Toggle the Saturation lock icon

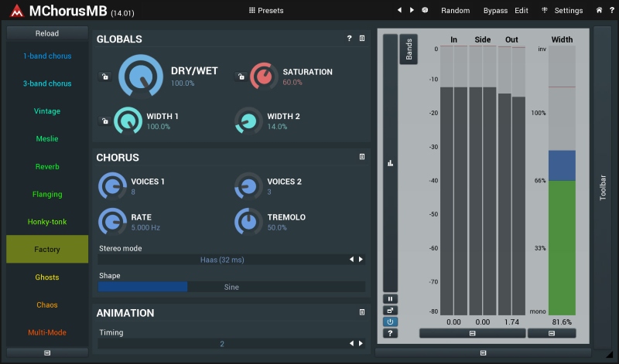(241, 77)
